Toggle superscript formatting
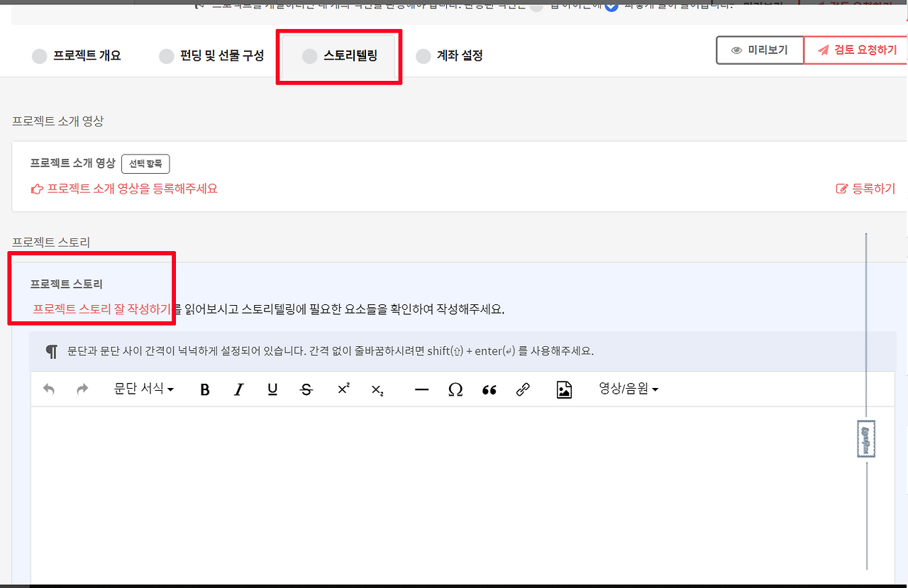The width and height of the screenshot is (908, 588). pos(343,389)
